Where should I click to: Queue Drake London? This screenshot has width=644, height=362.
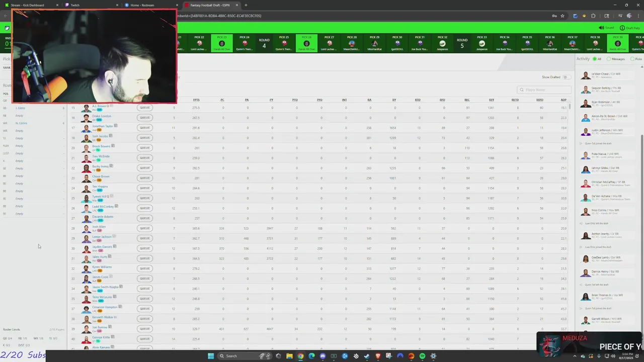coord(145,118)
